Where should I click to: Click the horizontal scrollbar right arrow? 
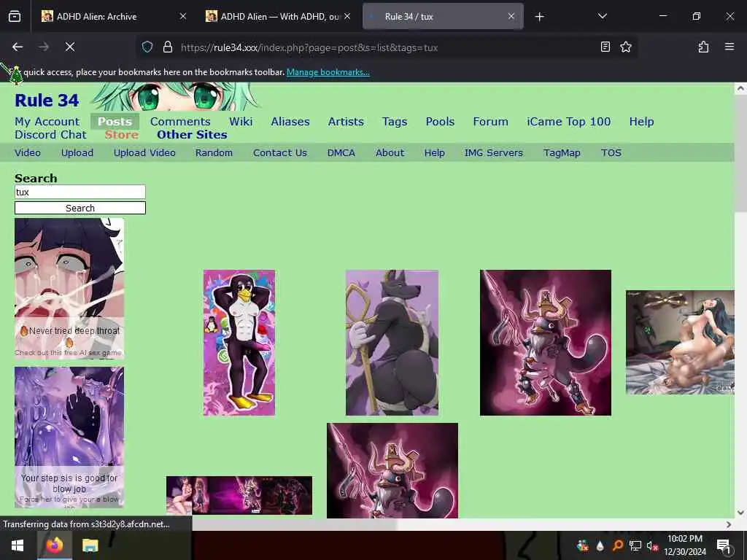(x=729, y=524)
